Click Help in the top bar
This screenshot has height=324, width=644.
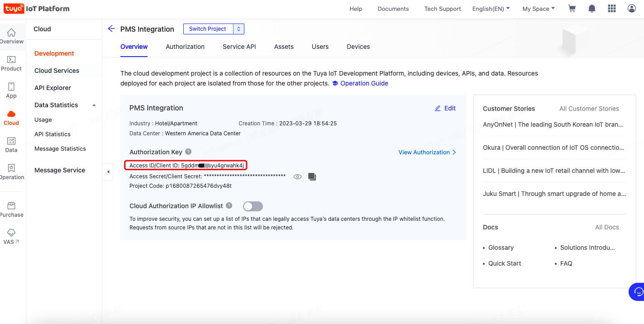tap(356, 9)
